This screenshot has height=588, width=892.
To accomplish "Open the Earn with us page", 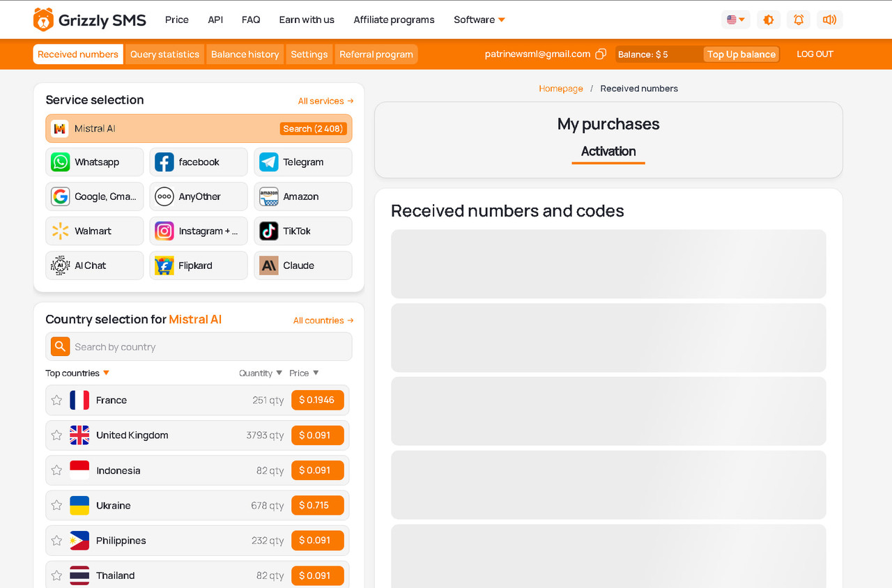I will (x=307, y=20).
